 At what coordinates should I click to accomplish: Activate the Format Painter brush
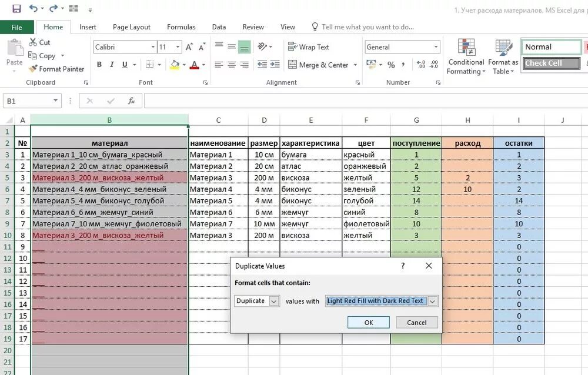point(33,69)
